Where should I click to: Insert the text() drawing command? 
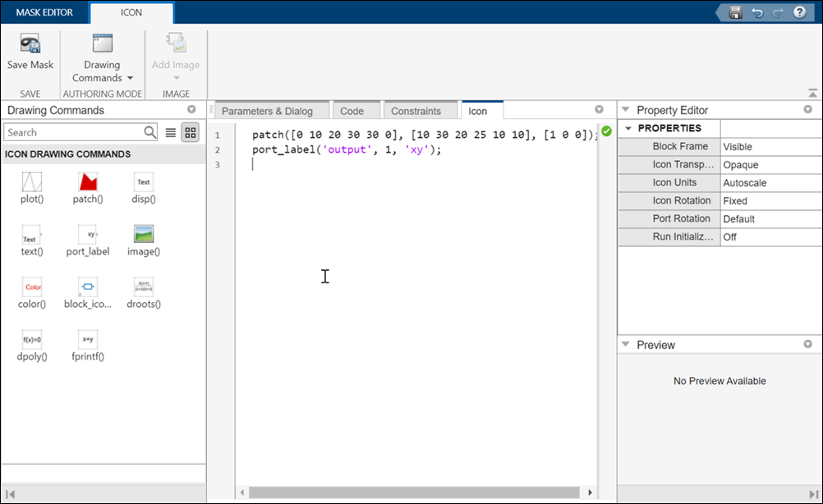pyautogui.click(x=32, y=241)
